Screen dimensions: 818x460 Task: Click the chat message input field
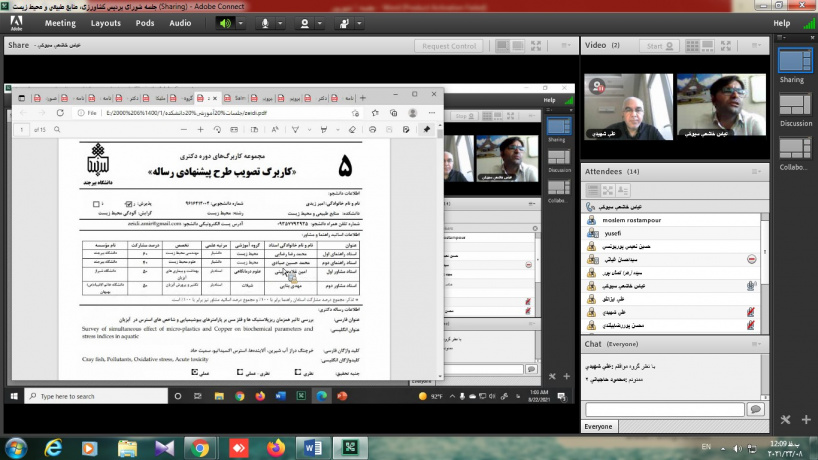click(664, 409)
